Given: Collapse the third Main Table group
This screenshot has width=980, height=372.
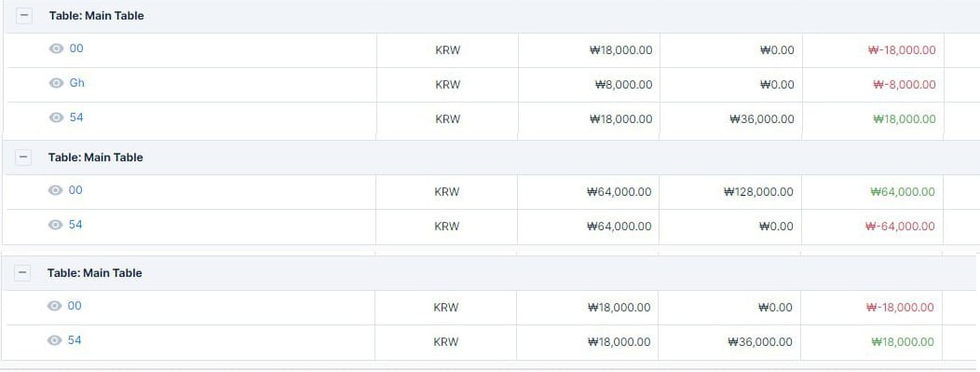Looking at the screenshot, I should (22, 273).
